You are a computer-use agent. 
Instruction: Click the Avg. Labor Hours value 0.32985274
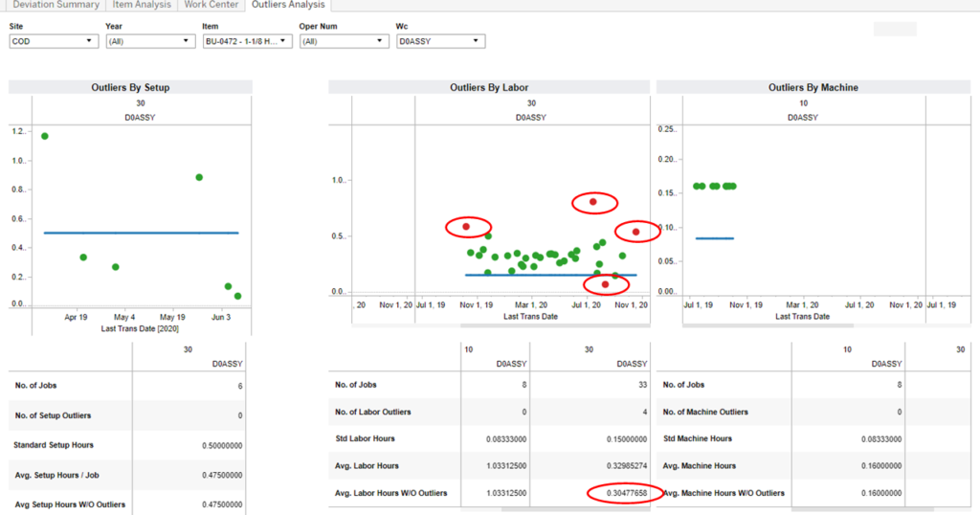627,466
